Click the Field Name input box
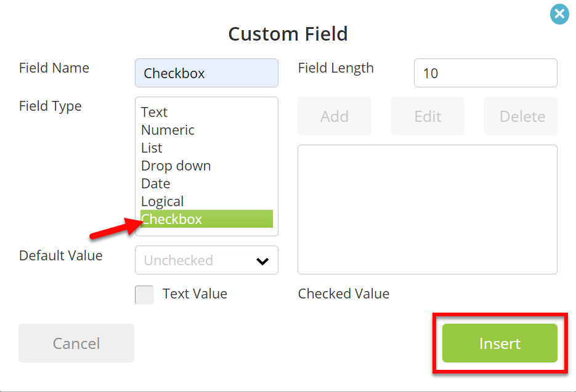Viewport: 576px width, 392px height. point(206,73)
